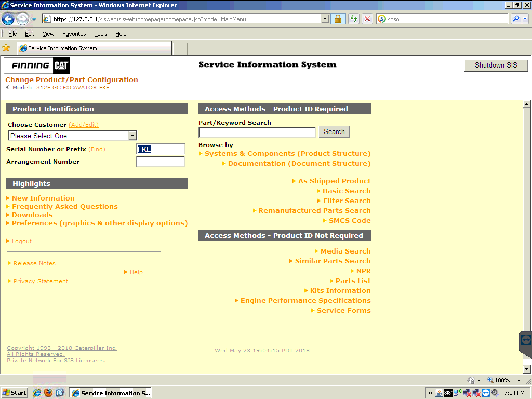Click page scrollbar down arrow
The image size is (532, 399).
(x=526, y=369)
